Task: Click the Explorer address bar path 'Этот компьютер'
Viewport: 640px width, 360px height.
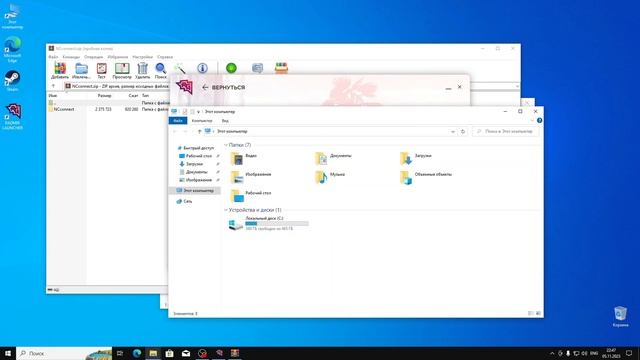Action: pos(232,131)
